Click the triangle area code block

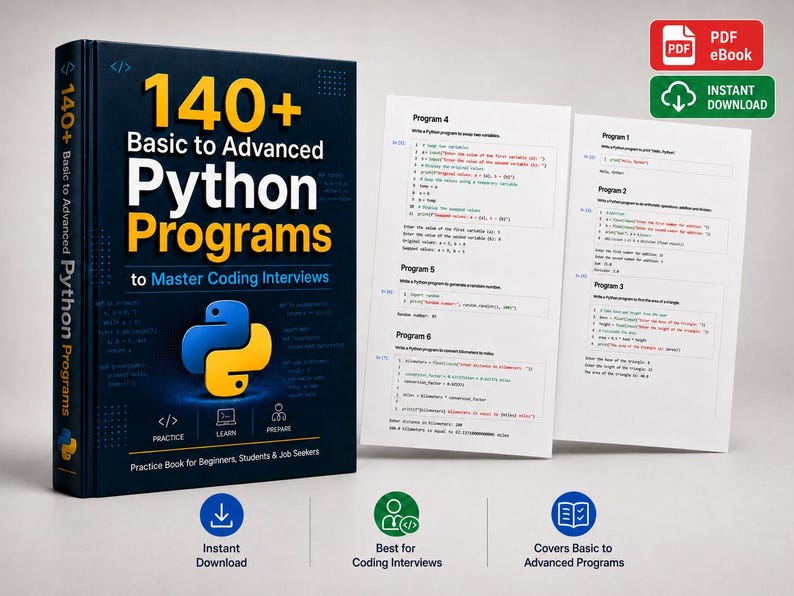(x=652, y=329)
